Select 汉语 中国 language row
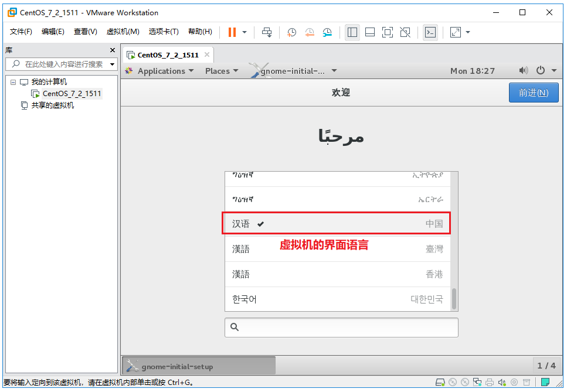567x392 pixels. pyautogui.click(x=337, y=224)
